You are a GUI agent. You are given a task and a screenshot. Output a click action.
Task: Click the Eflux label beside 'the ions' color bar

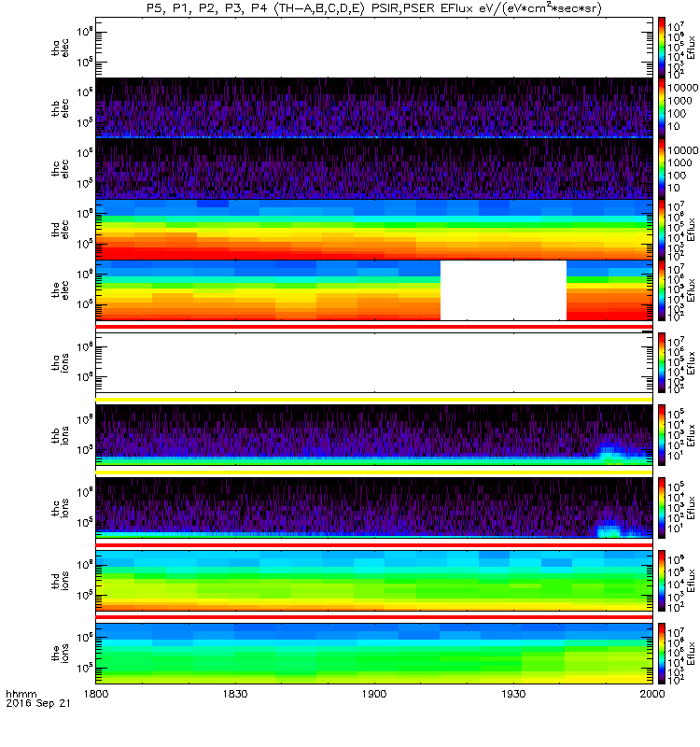coord(692,654)
